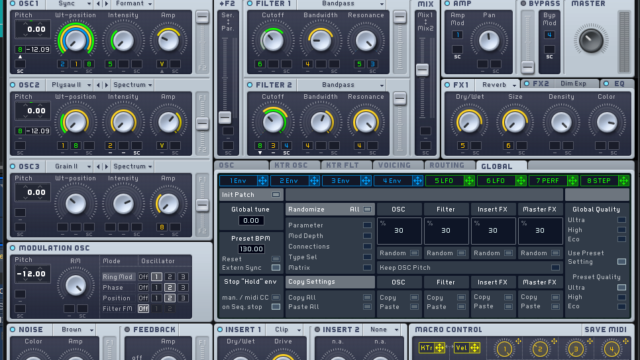The height and width of the screenshot is (360, 640).
Task: Open the Filter 1 Bandpass type dropdown
Action: coord(341,4)
